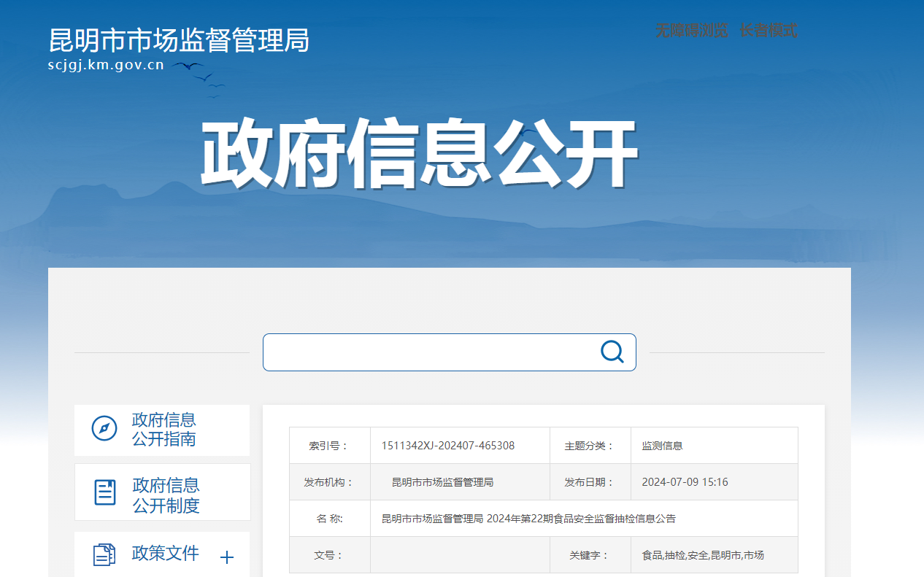Select index number 1511342XJ-202407-465308
Image resolution: width=924 pixels, height=577 pixels.
448,446
